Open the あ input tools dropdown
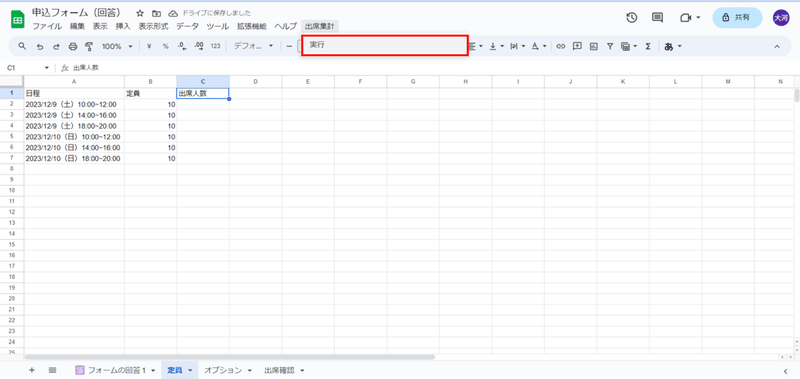The width and height of the screenshot is (800, 379). tap(672, 46)
